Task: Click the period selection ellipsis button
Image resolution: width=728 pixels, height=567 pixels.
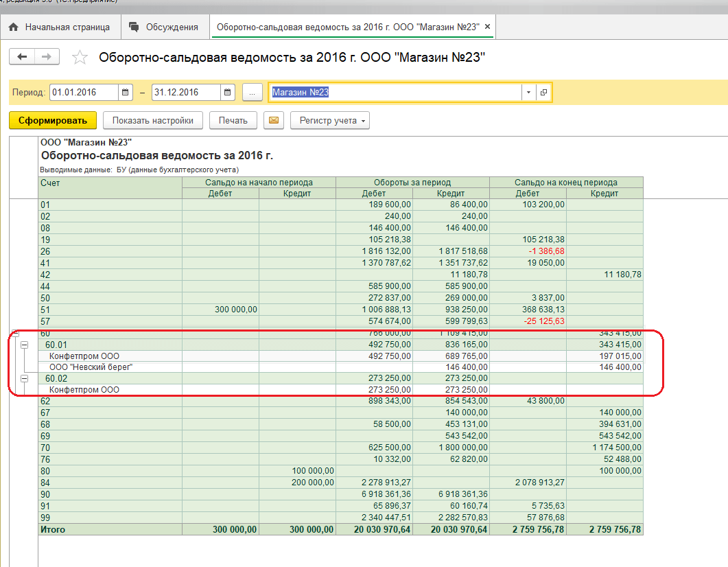Action: click(x=253, y=93)
